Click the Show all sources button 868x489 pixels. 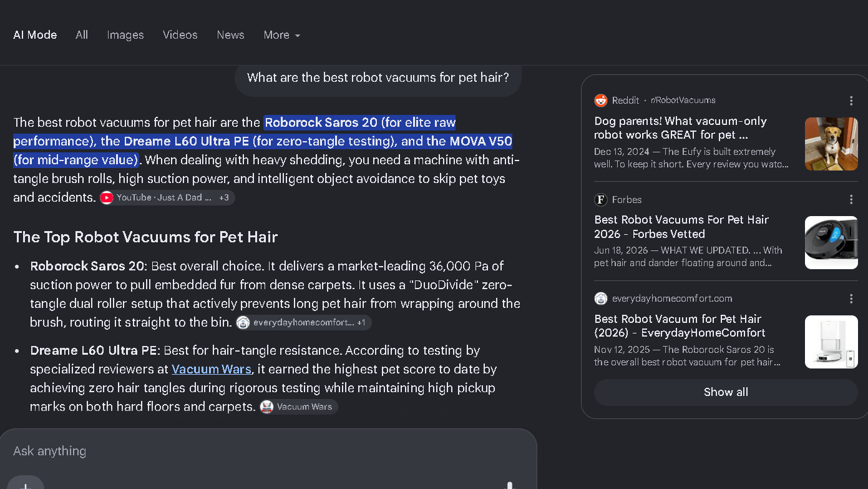pos(726,392)
